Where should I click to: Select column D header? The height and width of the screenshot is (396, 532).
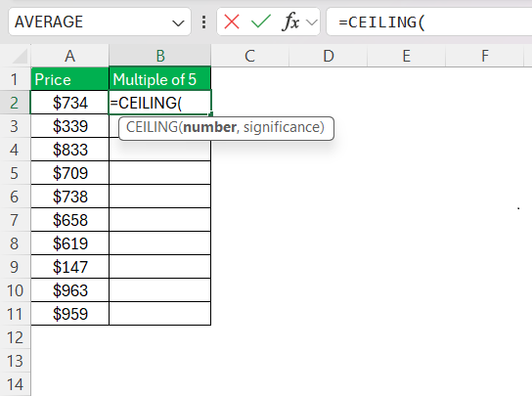pyautogui.click(x=328, y=56)
